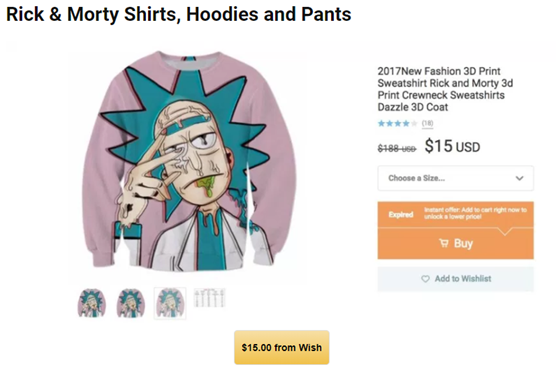Viewport: 558px width, 367px height.
Task: Click the shopping cart icon on Buy
Action: point(444,243)
